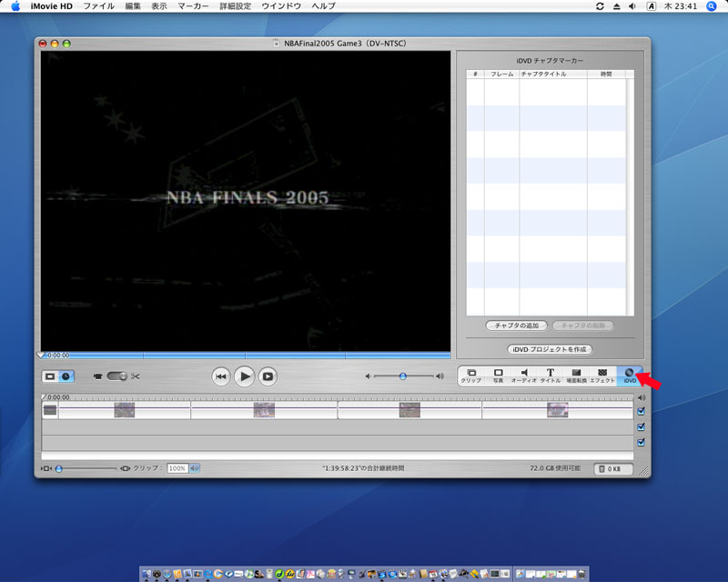Open the マーカー menu

(192, 6)
